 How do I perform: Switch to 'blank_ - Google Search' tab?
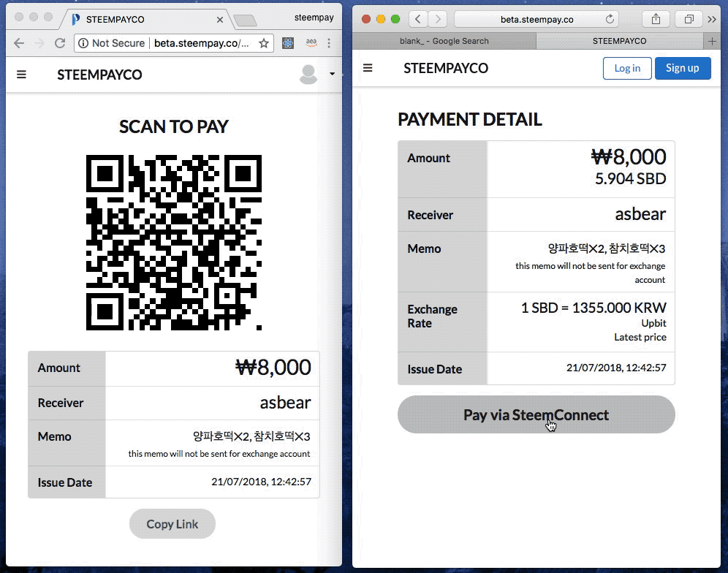(444, 41)
